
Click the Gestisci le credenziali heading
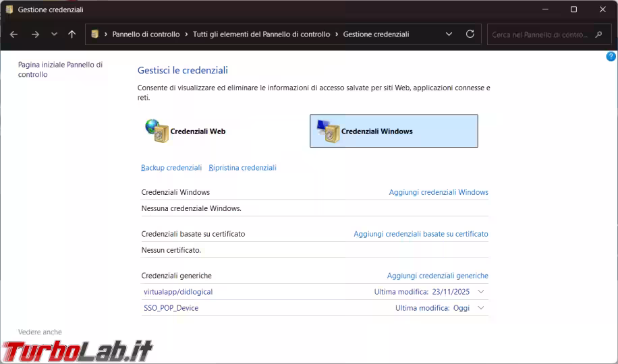[x=183, y=70]
